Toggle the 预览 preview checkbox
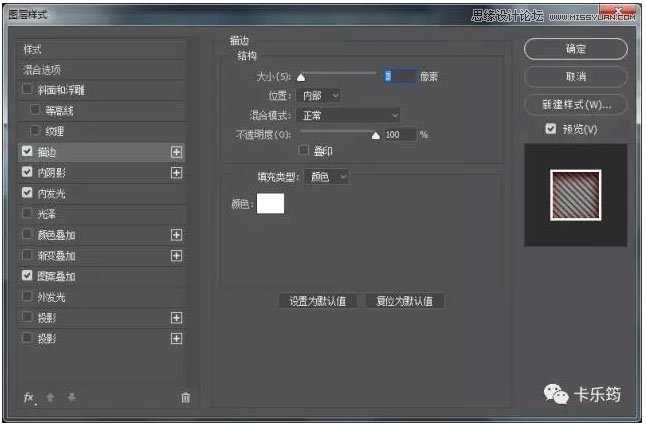 click(551, 129)
